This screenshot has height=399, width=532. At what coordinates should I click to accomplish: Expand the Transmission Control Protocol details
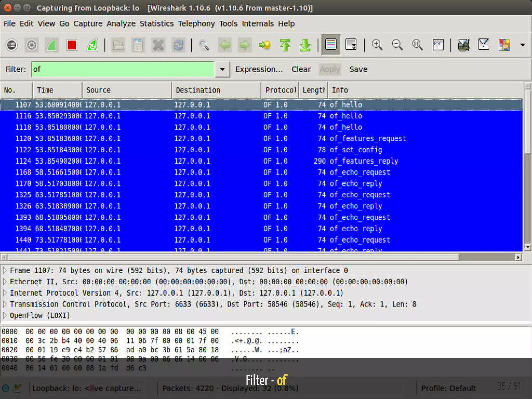5,304
